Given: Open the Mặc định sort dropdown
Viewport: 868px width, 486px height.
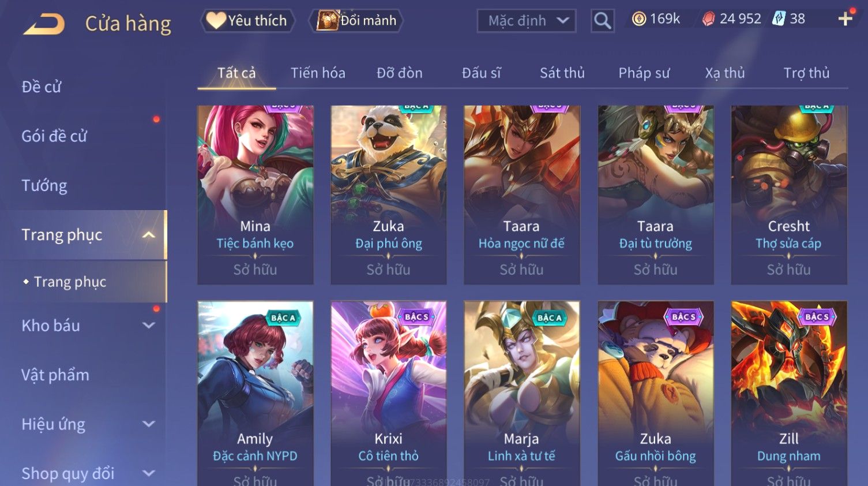Looking at the screenshot, I should [526, 21].
